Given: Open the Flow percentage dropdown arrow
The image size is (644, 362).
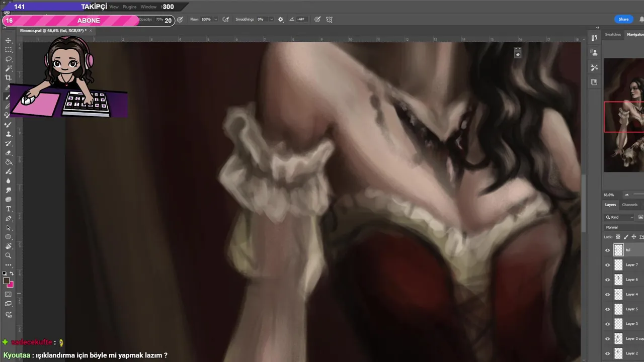Looking at the screenshot, I should [216, 20].
